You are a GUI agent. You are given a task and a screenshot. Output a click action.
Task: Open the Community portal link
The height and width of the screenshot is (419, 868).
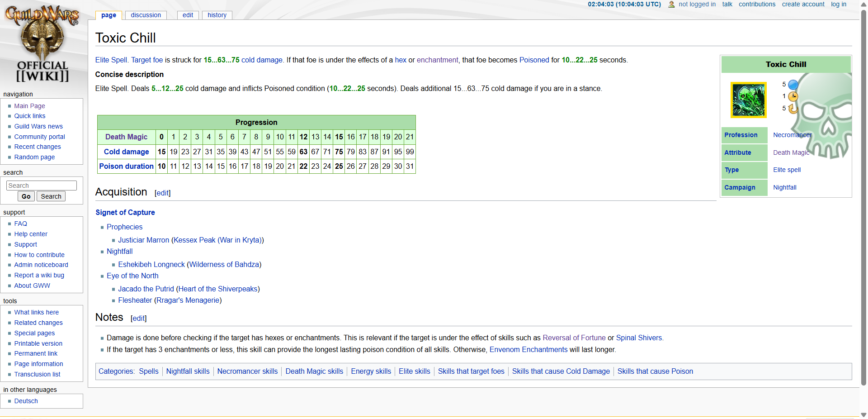[39, 137]
